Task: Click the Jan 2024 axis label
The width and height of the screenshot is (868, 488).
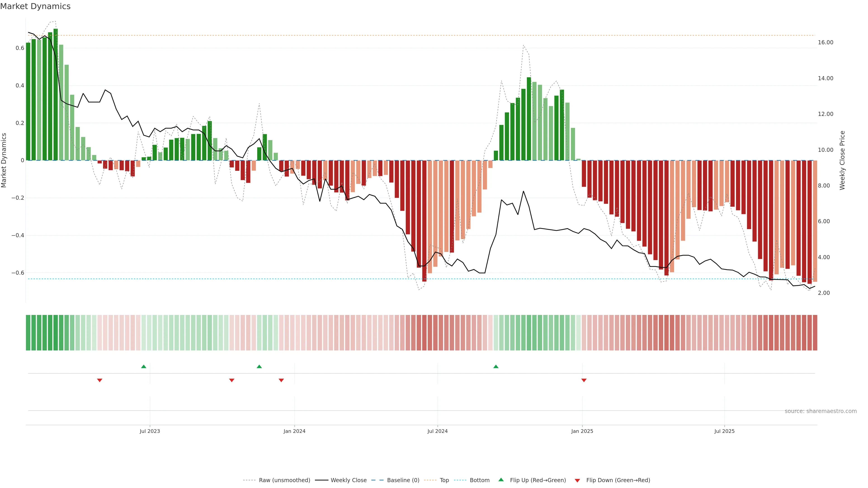Action: point(294,431)
